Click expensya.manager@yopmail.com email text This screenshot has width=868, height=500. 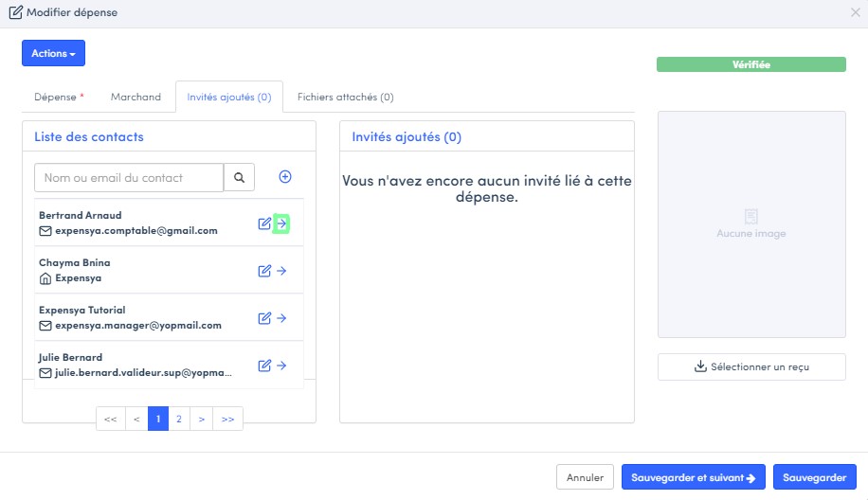(x=138, y=325)
